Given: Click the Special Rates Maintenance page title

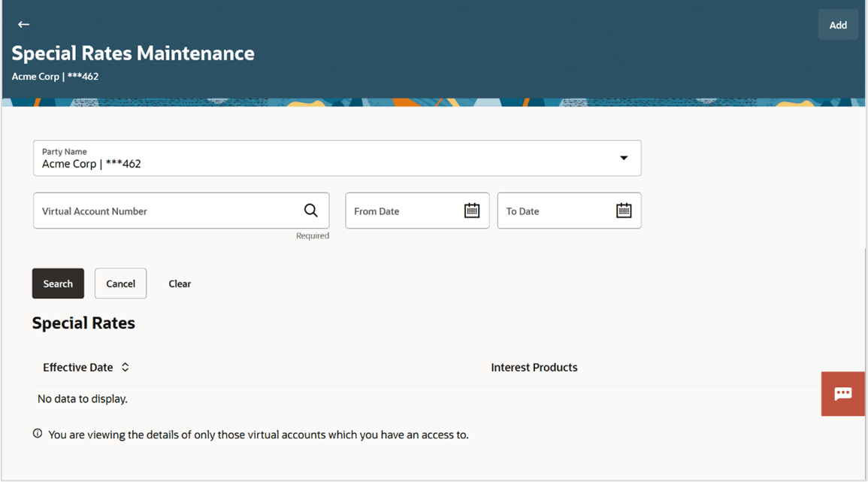Looking at the screenshot, I should [133, 53].
